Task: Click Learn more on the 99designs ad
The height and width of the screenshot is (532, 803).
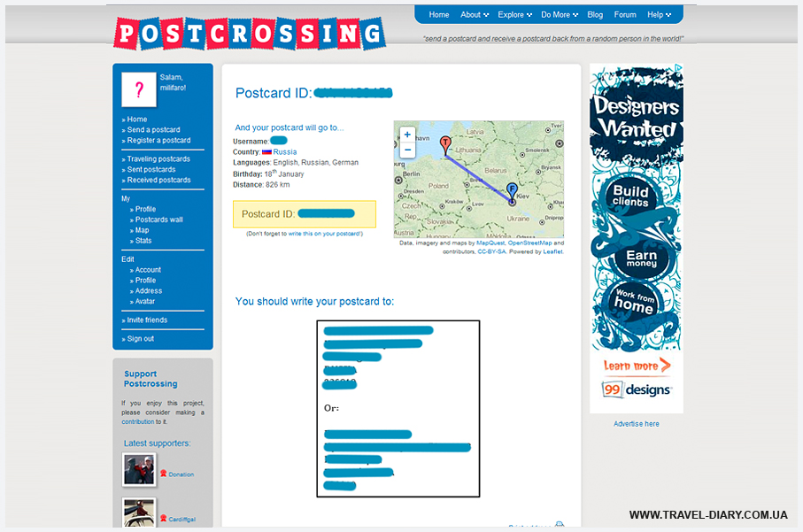Action: [637, 366]
